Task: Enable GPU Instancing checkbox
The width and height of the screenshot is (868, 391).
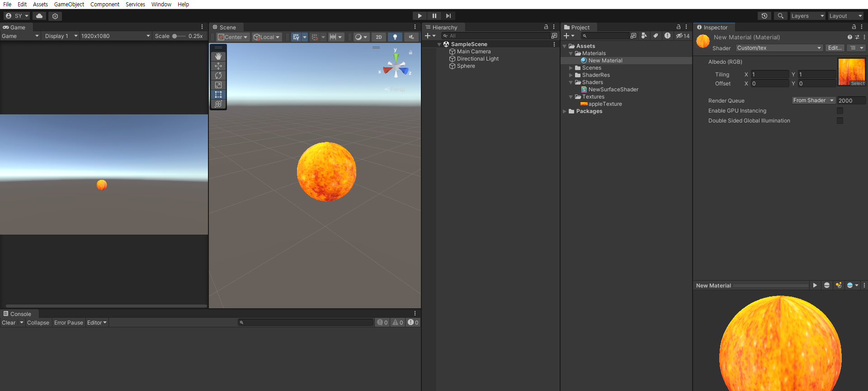Action: [840, 111]
